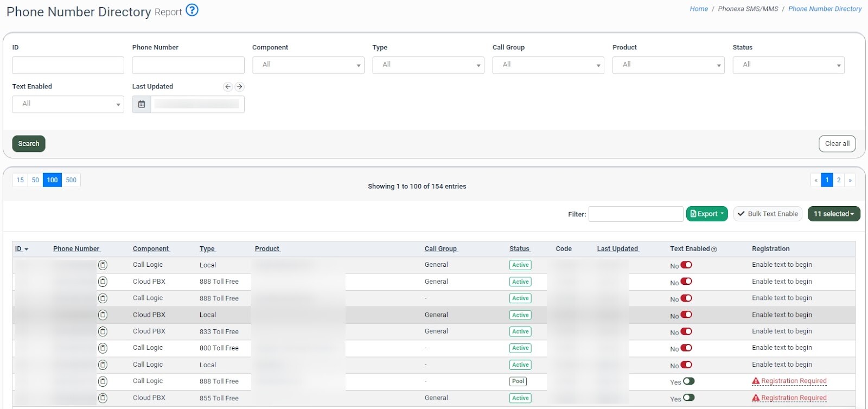The width and height of the screenshot is (868, 409).
Task: Open the Status filter dropdown
Action: click(x=788, y=65)
